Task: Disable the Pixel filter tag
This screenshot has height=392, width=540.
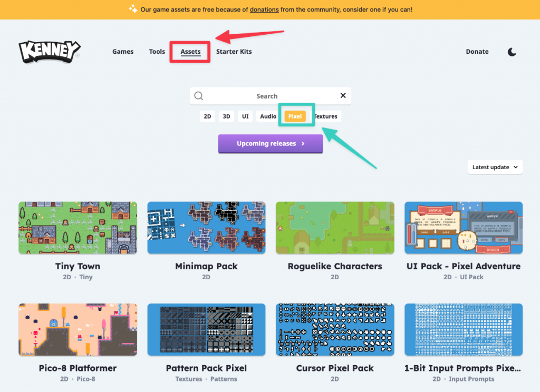Action: pos(295,116)
